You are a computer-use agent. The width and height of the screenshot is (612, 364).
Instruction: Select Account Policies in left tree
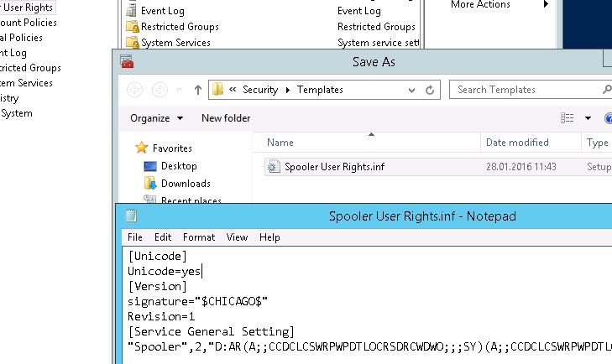click(28, 23)
